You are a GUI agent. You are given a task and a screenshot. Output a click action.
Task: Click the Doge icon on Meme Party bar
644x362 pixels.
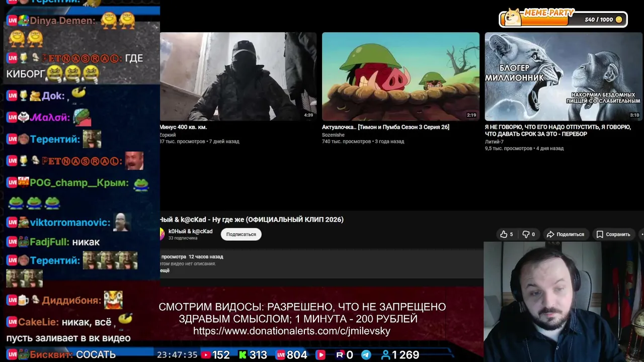coord(513,18)
